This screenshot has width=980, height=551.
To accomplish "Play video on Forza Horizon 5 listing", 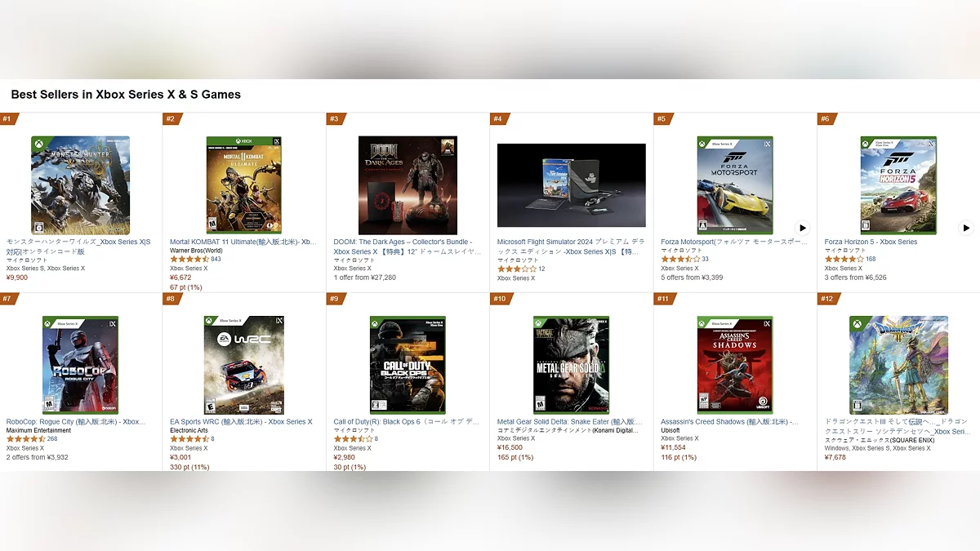I will pyautogui.click(x=965, y=228).
